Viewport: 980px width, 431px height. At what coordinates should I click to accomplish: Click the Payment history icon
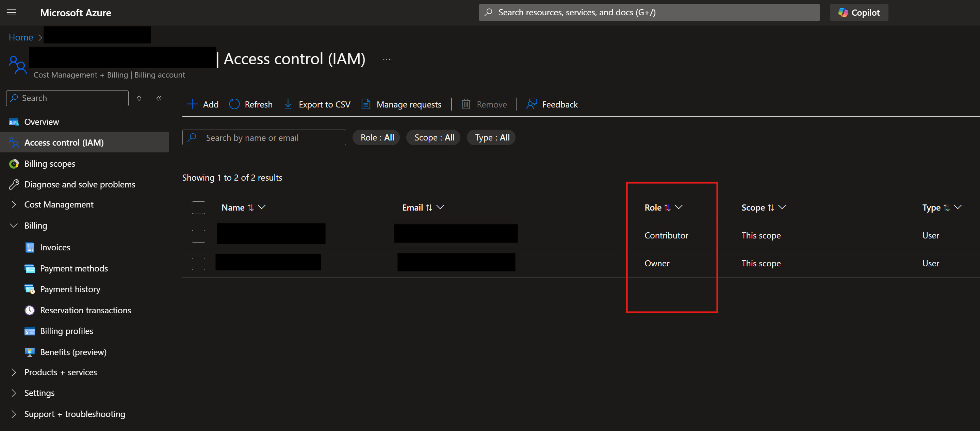point(30,289)
